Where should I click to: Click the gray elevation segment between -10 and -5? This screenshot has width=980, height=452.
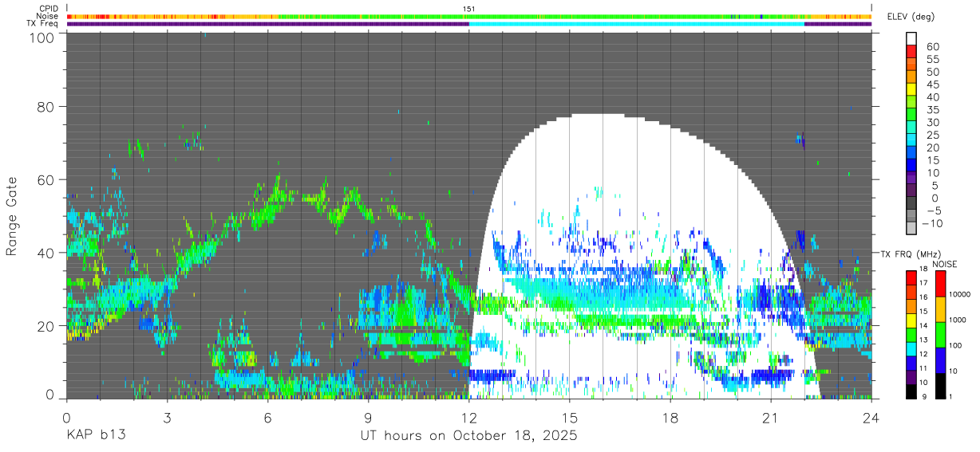[911, 215]
